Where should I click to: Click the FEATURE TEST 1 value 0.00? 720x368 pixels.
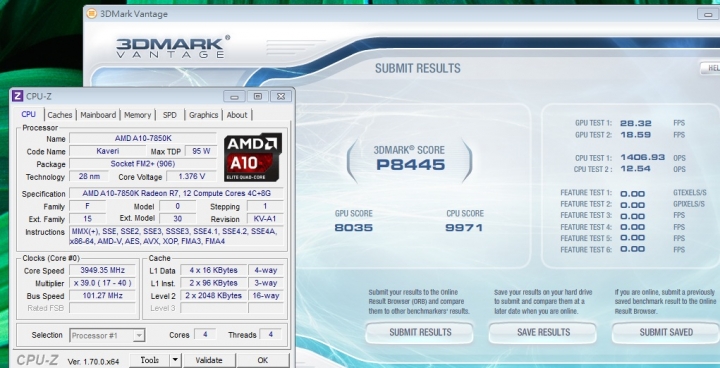tap(632, 193)
